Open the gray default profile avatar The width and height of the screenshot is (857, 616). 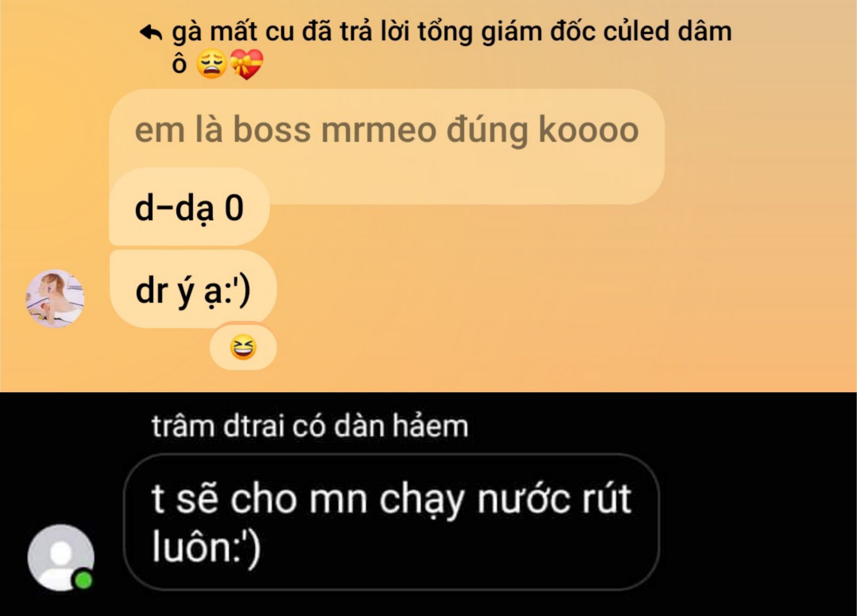[61, 558]
